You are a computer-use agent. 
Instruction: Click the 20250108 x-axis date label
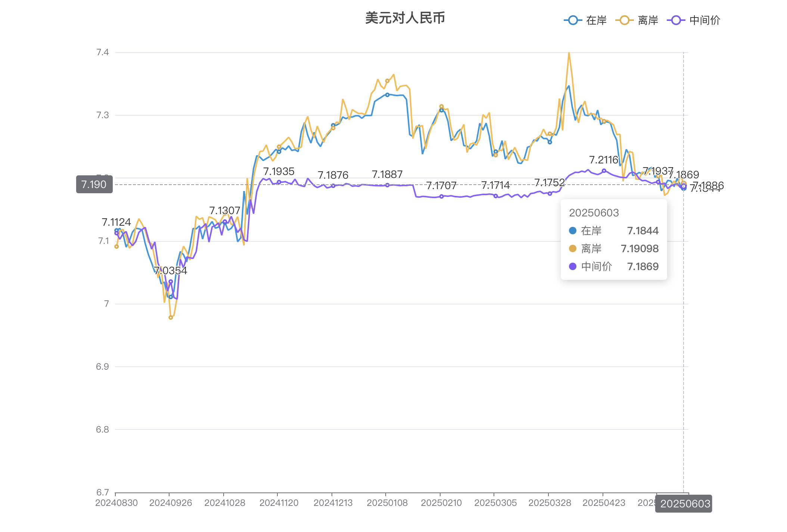click(x=387, y=503)
